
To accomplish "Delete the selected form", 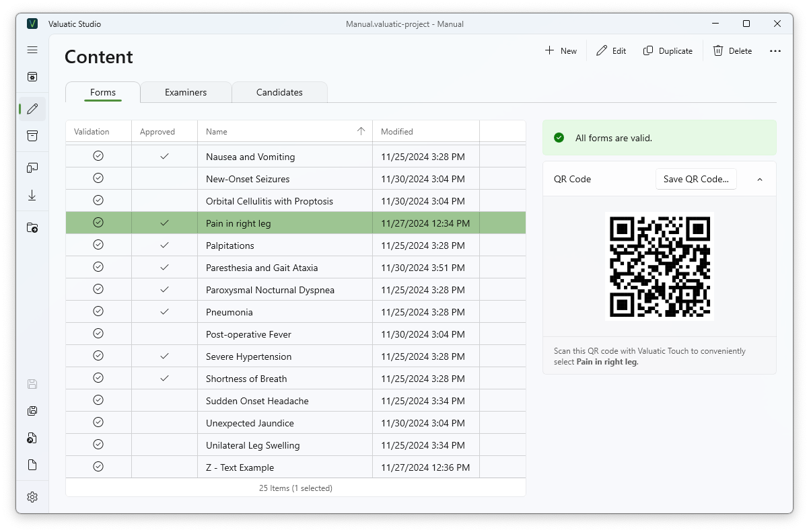I will coord(732,51).
